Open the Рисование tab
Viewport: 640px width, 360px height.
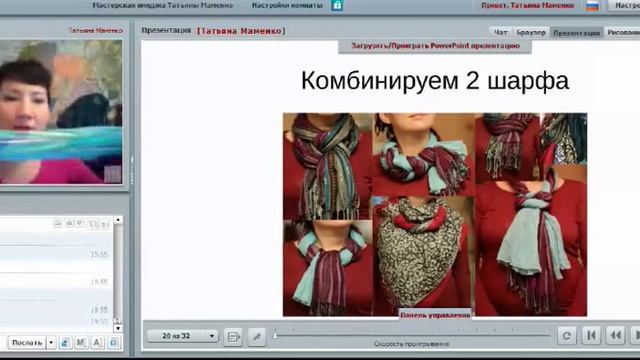623,32
